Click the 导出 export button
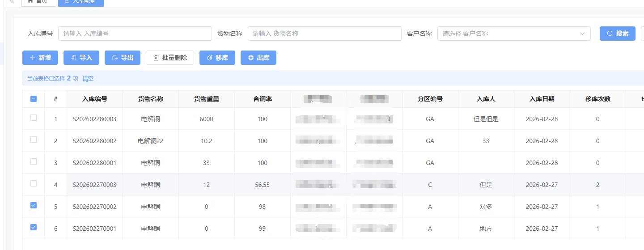The width and height of the screenshot is (644, 250). click(x=123, y=58)
